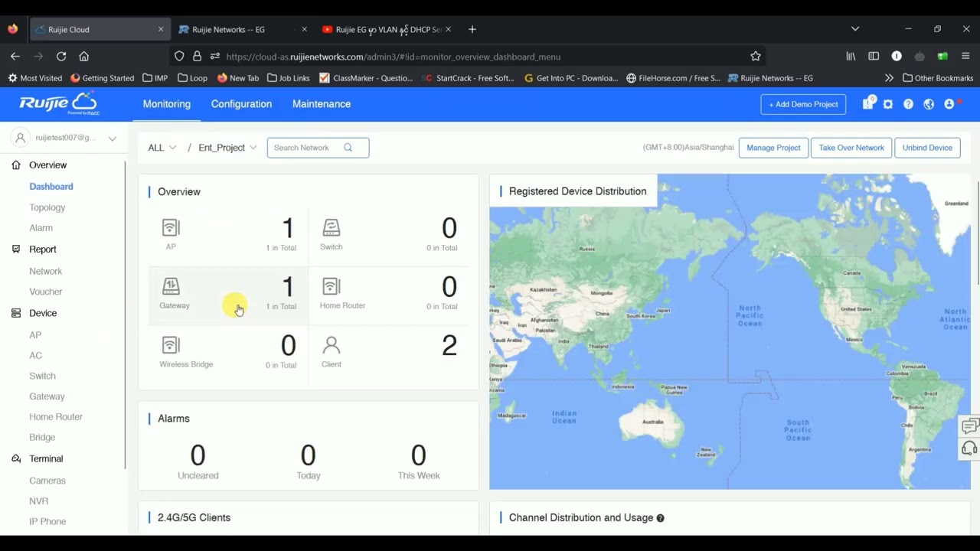
Task: Open the settings gear in header
Action: tap(888, 104)
